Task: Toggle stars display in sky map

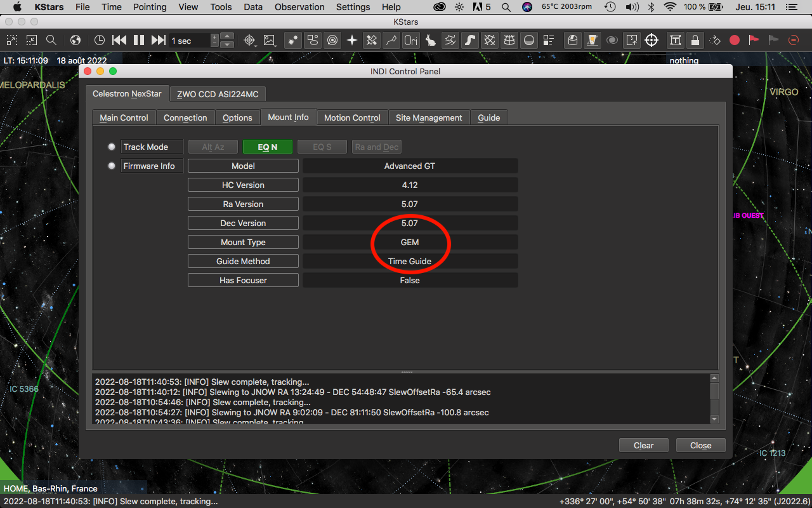Action: (292, 40)
